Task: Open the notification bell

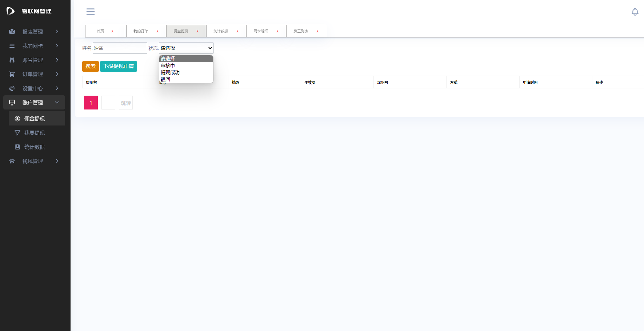Action: 635,12
